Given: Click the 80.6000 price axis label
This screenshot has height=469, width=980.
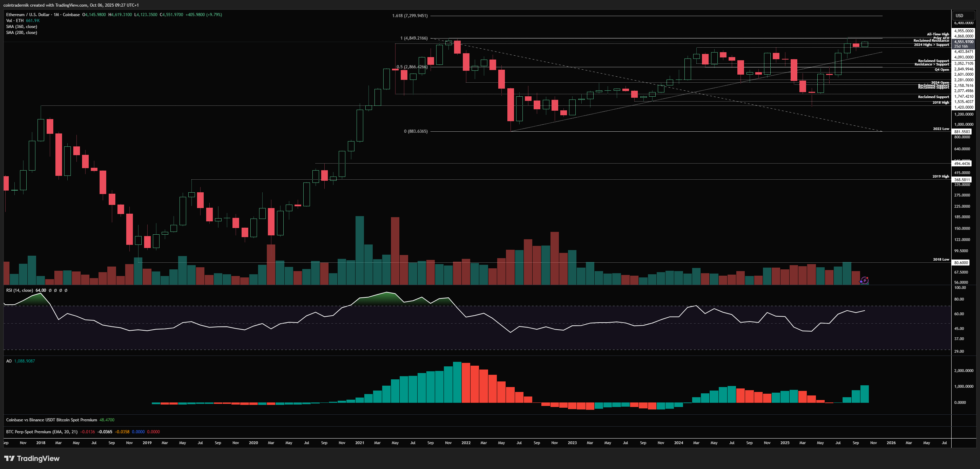Looking at the screenshot, I should (961, 263).
